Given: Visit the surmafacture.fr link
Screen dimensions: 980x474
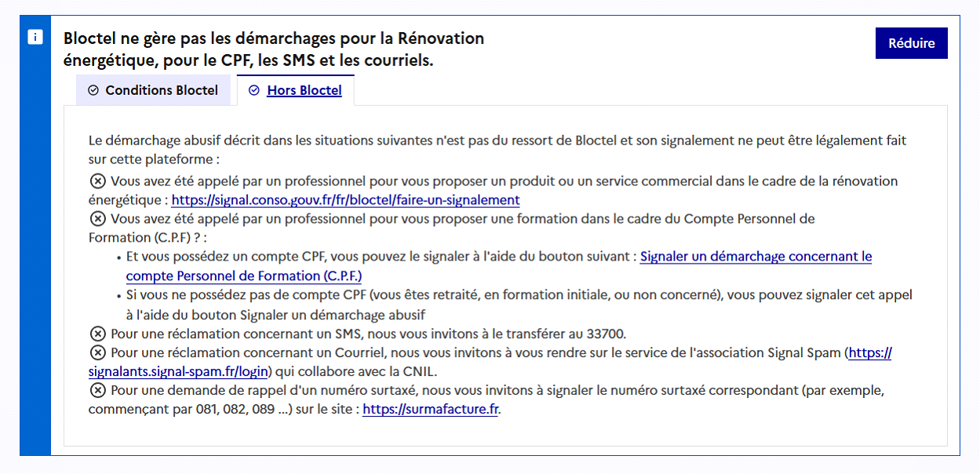Looking at the screenshot, I should (430, 409).
